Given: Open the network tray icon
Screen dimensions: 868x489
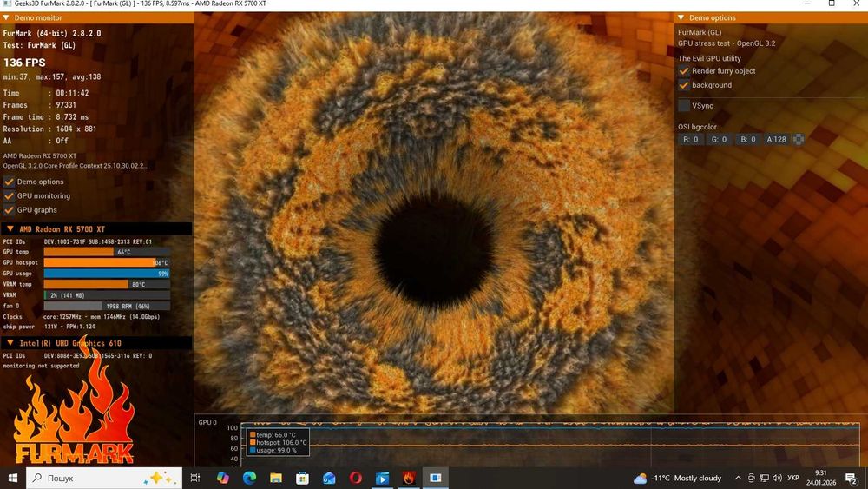Looking at the screenshot, I should coord(764,478).
